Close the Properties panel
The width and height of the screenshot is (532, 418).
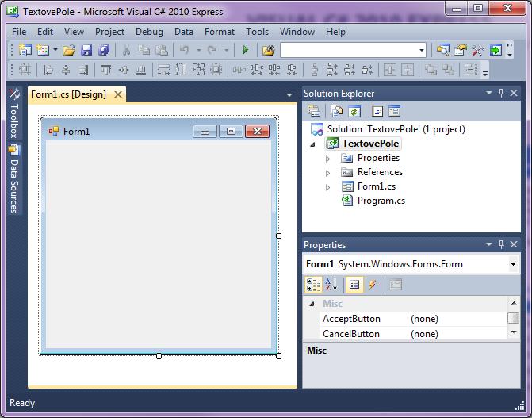click(514, 244)
